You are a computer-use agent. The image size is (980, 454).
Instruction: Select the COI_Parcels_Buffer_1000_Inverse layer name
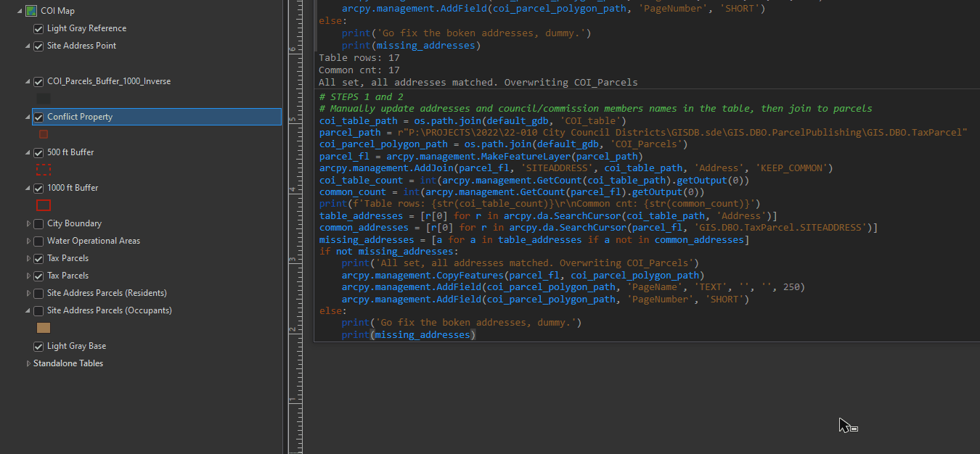110,82
